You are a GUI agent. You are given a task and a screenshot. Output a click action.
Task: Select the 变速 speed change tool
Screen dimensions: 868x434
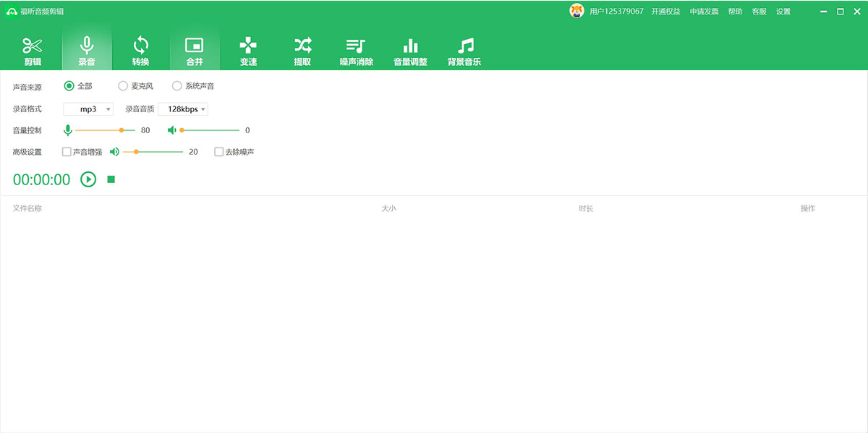click(x=248, y=51)
